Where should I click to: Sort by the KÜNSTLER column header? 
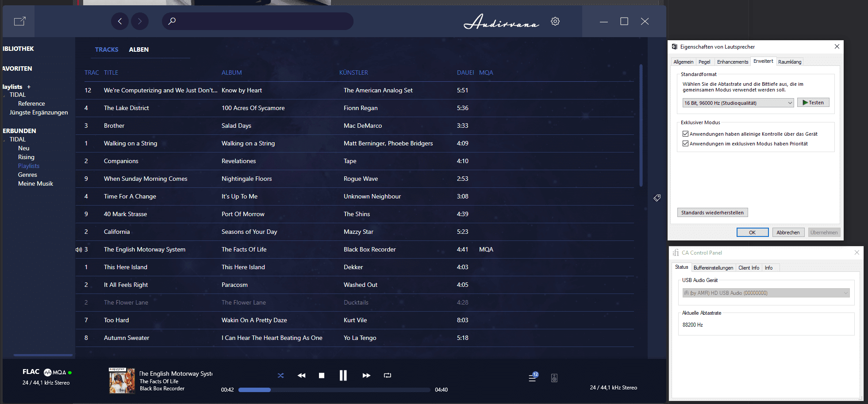pyautogui.click(x=353, y=72)
